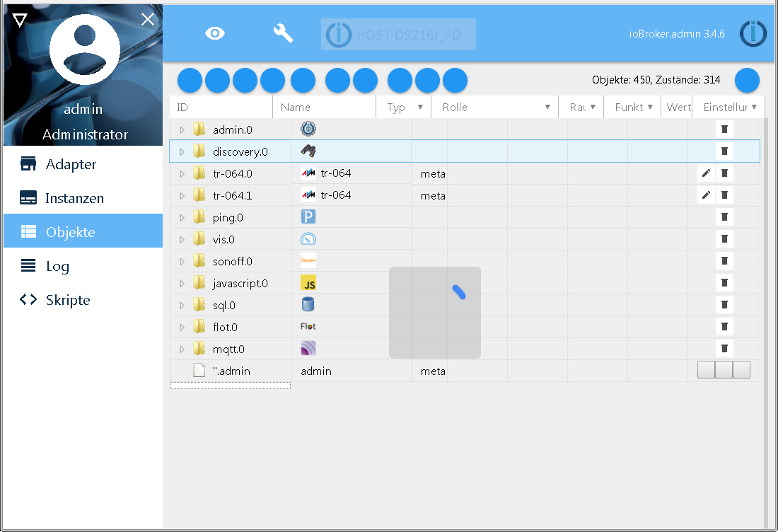Expand the admin.0 tree node
The image size is (778, 532).
[x=182, y=130]
